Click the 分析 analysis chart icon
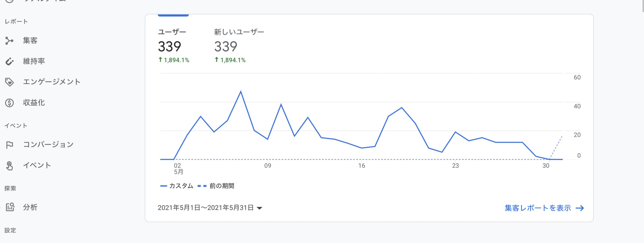Screen dimensions: 644x243 10,207
